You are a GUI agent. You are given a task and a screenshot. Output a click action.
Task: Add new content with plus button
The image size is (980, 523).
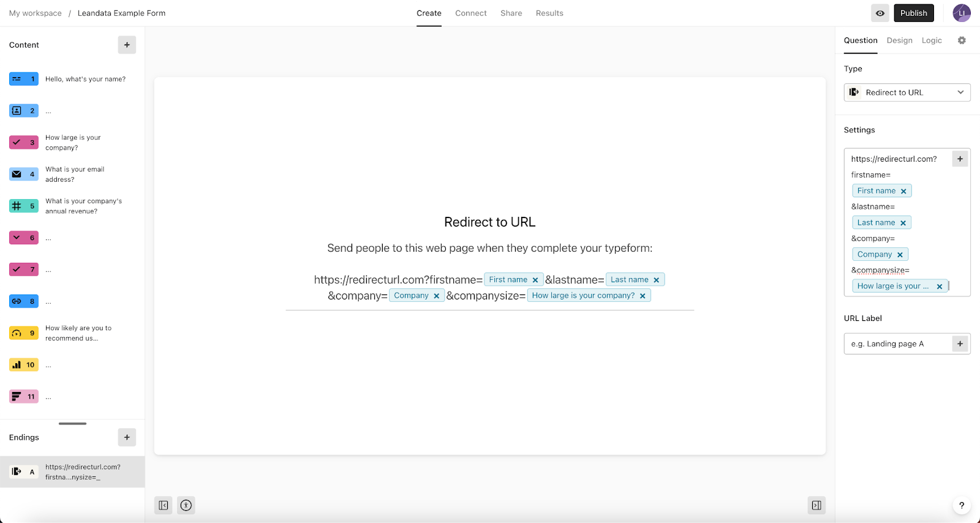coord(127,45)
